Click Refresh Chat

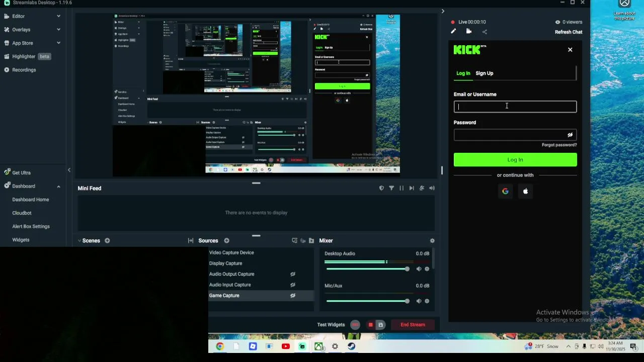click(569, 32)
